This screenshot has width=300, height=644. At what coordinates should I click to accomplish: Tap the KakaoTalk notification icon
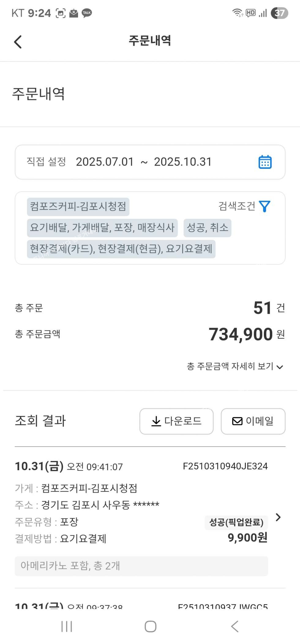click(x=87, y=13)
